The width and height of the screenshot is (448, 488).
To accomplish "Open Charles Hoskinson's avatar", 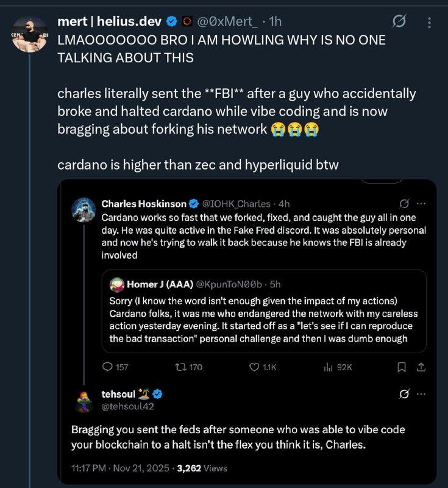I will [x=84, y=210].
